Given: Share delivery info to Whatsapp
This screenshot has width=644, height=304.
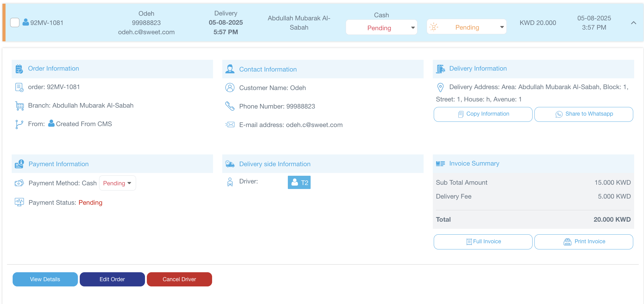Looking at the screenshot, I should coord(583,114).
